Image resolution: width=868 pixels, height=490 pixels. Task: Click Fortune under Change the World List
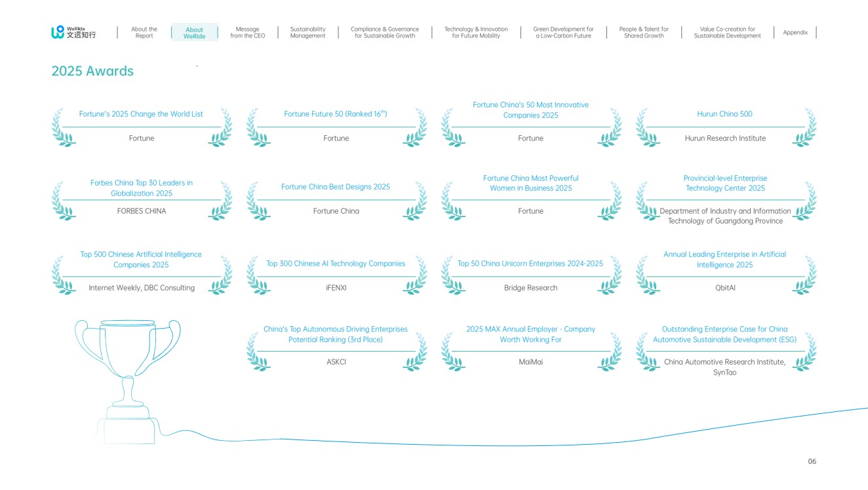click(142, 138)
